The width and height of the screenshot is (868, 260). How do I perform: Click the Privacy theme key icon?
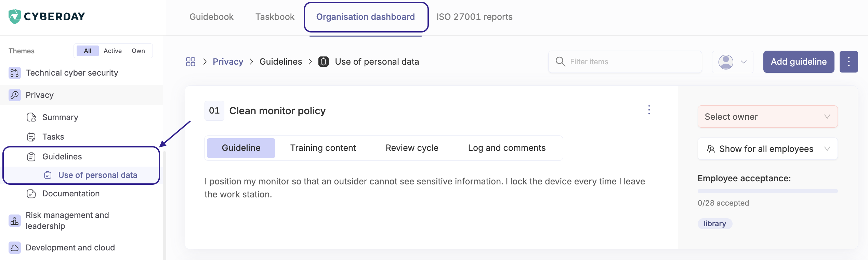click(x=14, y=95)
